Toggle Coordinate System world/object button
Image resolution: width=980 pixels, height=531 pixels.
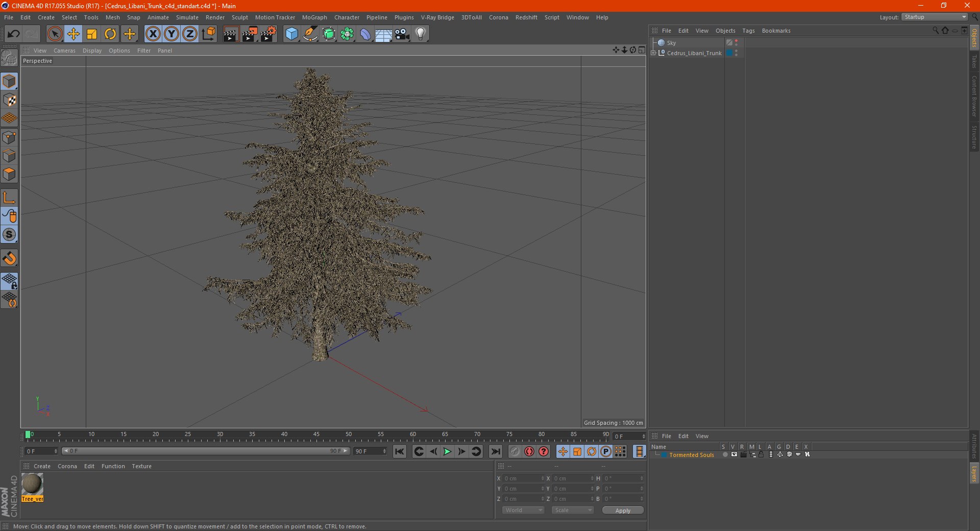(x=209, y=34)
